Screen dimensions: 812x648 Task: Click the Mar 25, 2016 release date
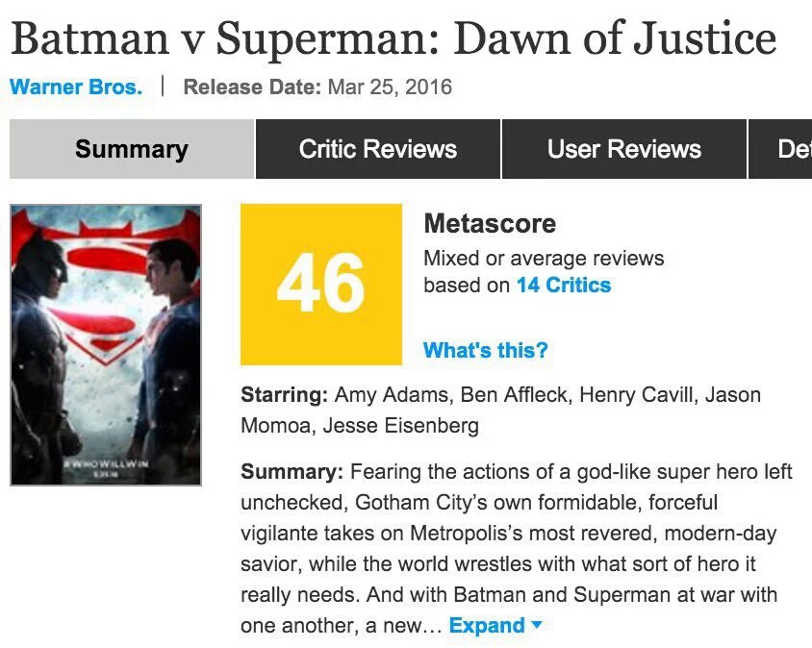390,87
